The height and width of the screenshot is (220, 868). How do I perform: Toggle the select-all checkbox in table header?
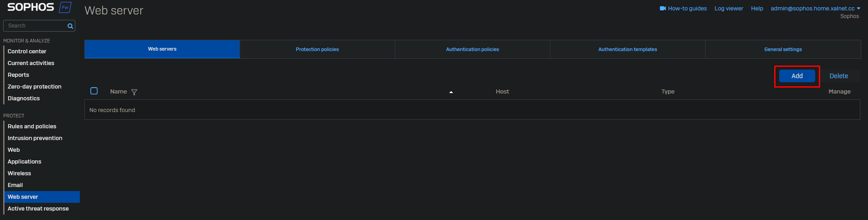coord(94,91)
